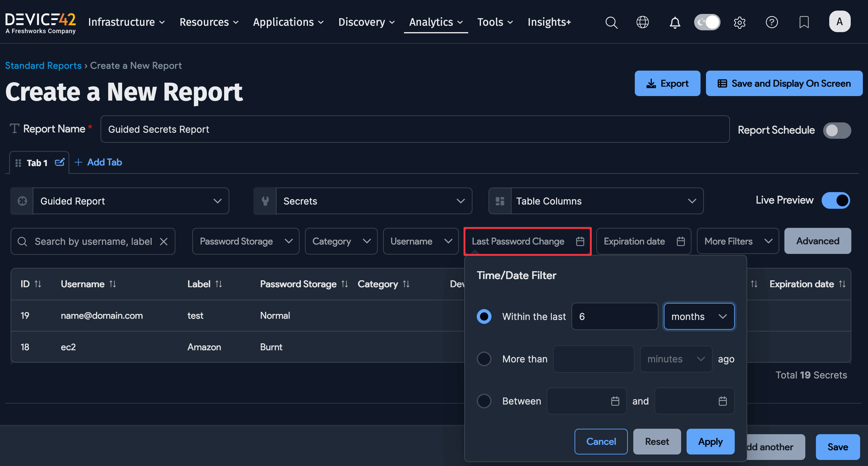
Task: Open the settings gear icon
Action: pyautogui.click(x=739, y=22)
